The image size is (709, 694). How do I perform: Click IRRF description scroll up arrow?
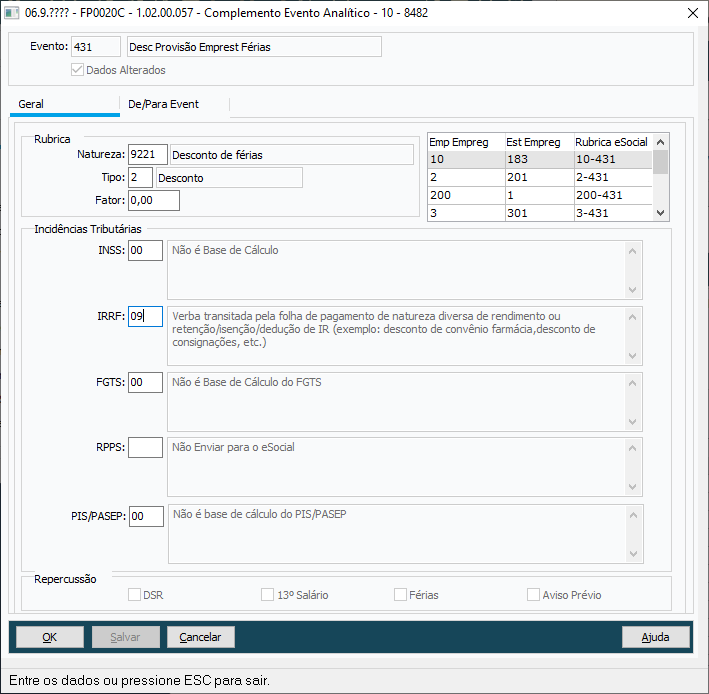633,317
